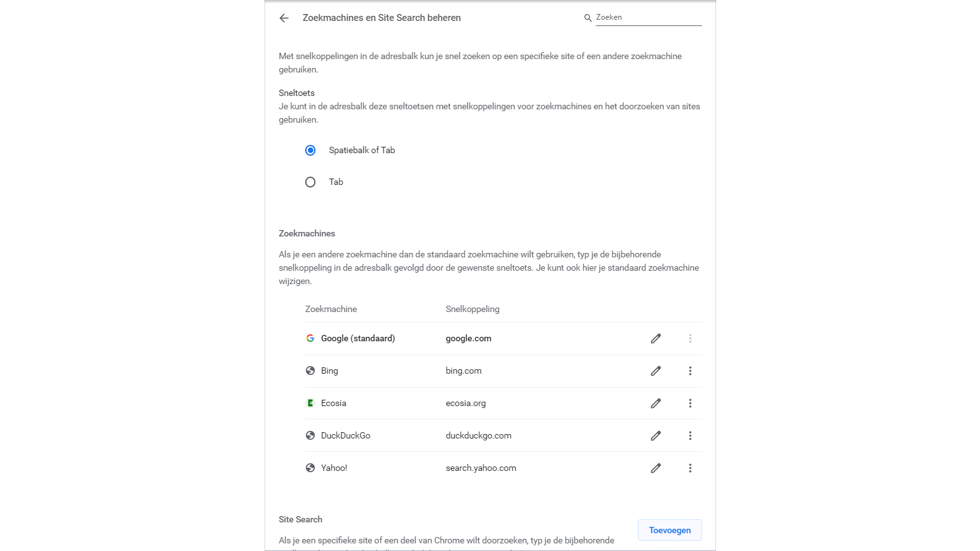Viewport: 980px width, 551px height.
Task: Edit the Yahoo! search engine entry
Action: [x=656, y=468]
